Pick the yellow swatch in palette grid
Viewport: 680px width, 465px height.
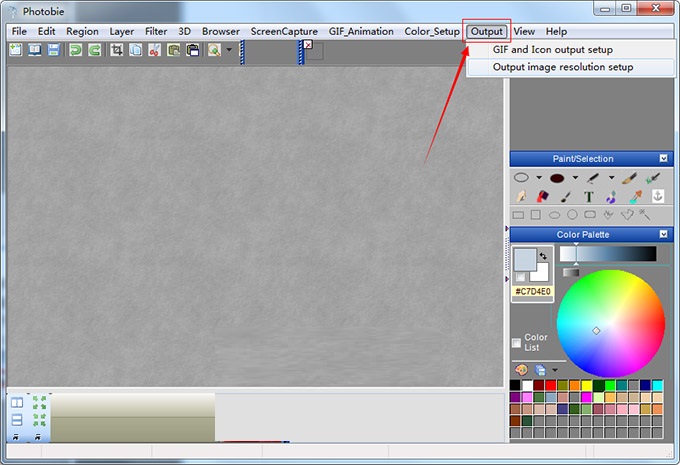pyautogui.click(x=586, y=385)
